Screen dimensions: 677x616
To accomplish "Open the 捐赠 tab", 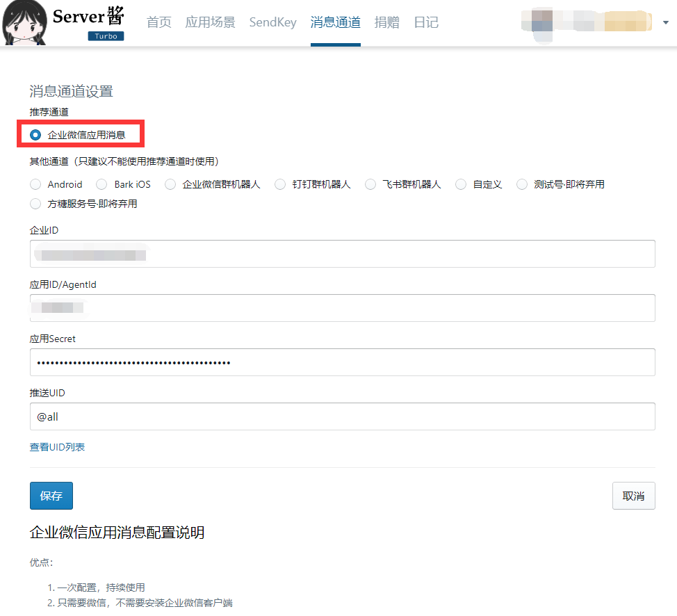I will [x=387, y=22].
